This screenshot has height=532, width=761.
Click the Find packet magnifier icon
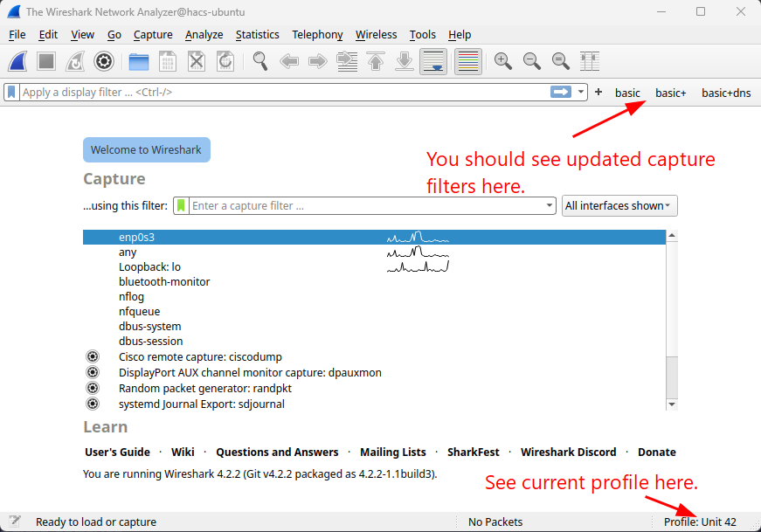(x=260, y=61)
